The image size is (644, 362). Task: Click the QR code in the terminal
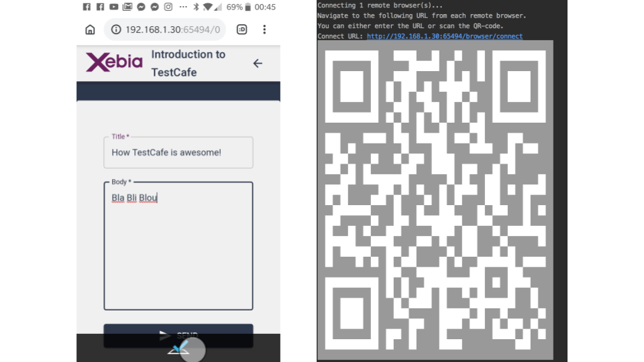tap(435, 200)
